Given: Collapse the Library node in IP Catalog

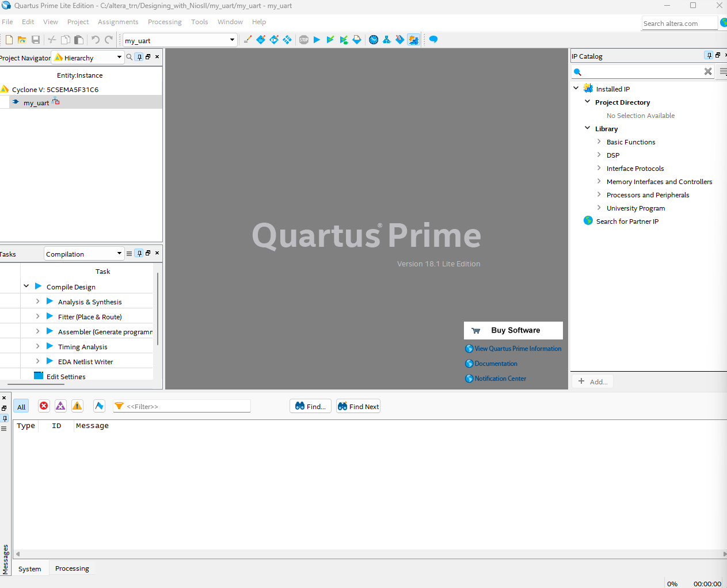Looking at the screenshot, I should pyautogui.click(x=587, y=128).
